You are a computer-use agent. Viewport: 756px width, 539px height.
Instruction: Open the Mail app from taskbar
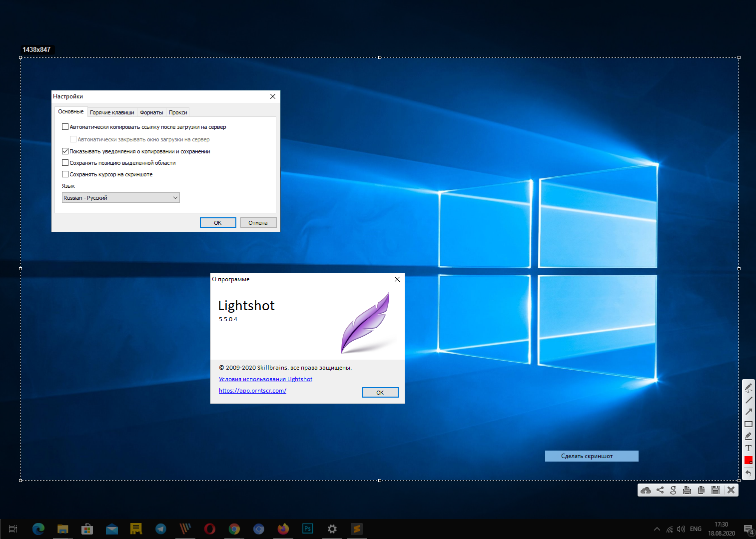point(112,529)
